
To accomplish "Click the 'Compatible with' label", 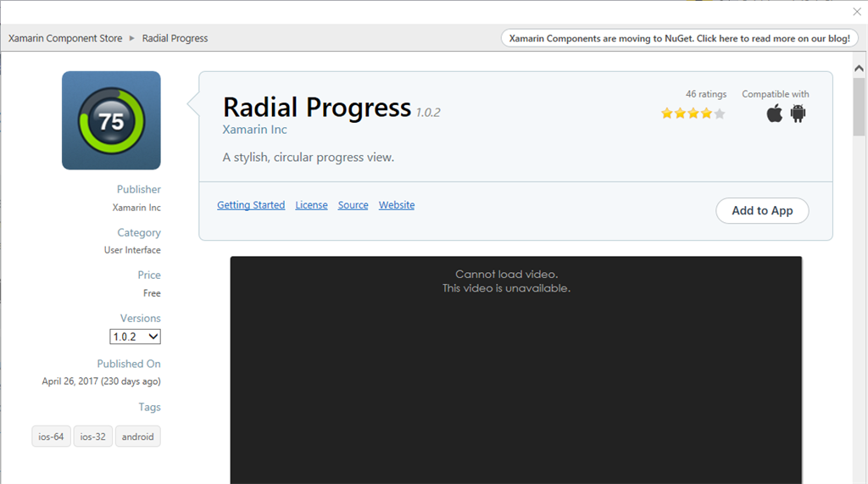I will [x=775, y=94].
